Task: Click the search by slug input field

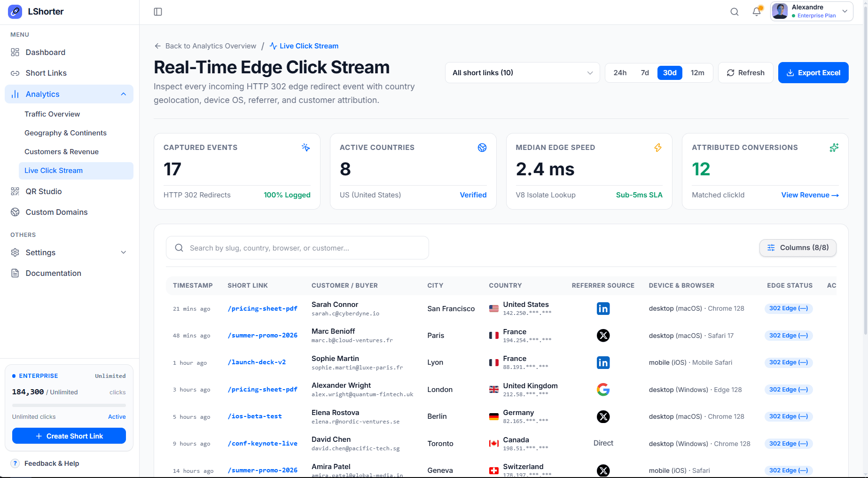Action: click(x=297, y=248)
